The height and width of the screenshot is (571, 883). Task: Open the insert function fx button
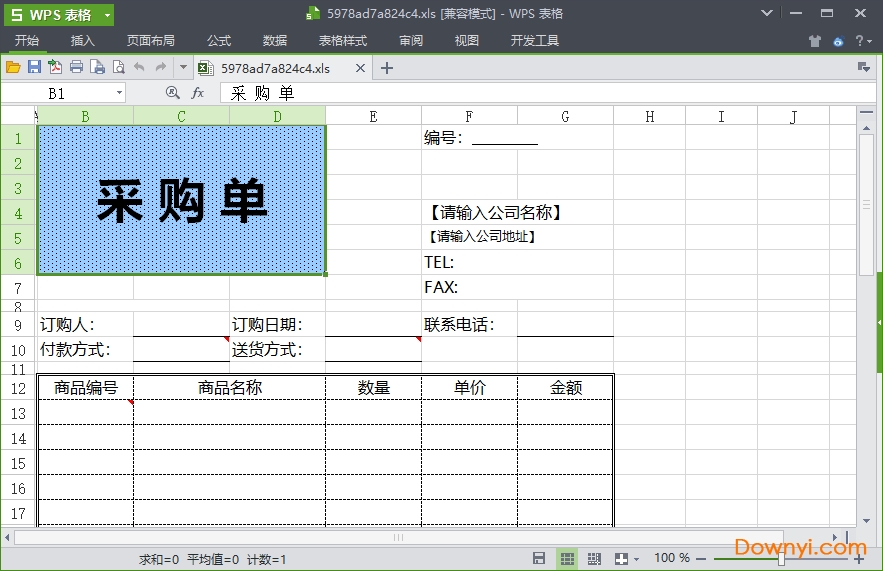coord(197,93)
